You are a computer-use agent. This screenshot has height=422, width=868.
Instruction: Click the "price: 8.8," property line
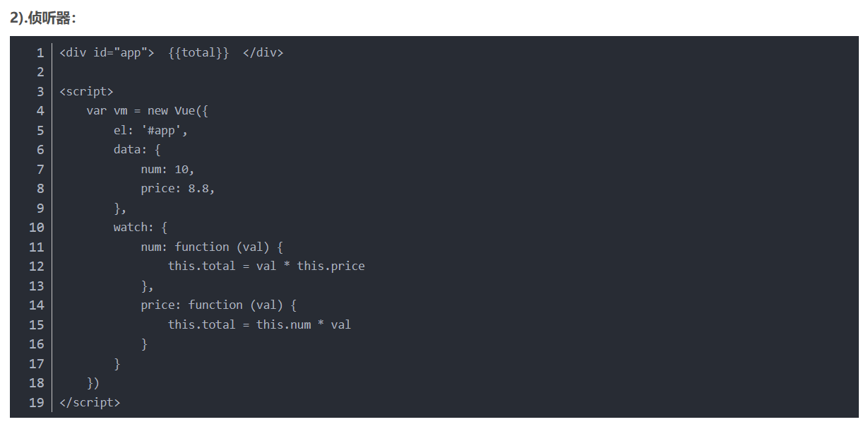click(x=177, y=189)
